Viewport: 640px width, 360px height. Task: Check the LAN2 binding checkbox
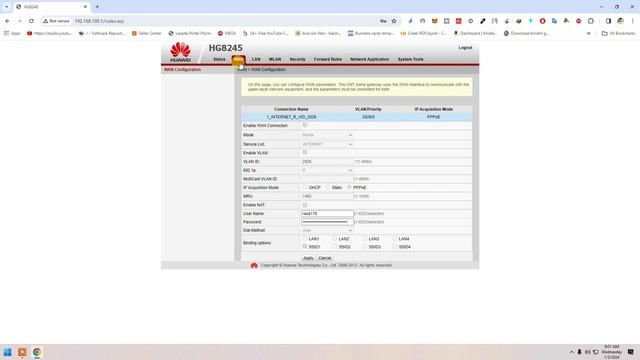click(x=334, y=238)
